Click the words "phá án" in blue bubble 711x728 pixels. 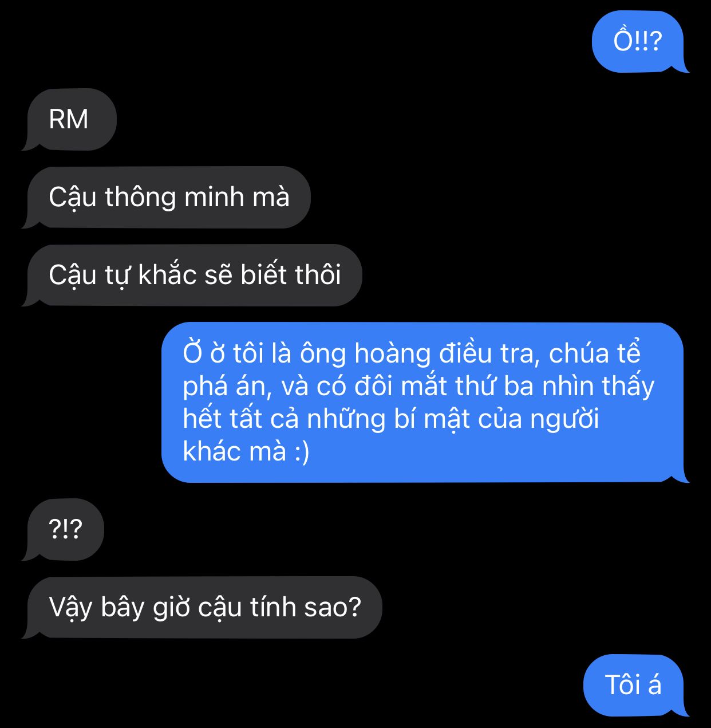point(226,387)
